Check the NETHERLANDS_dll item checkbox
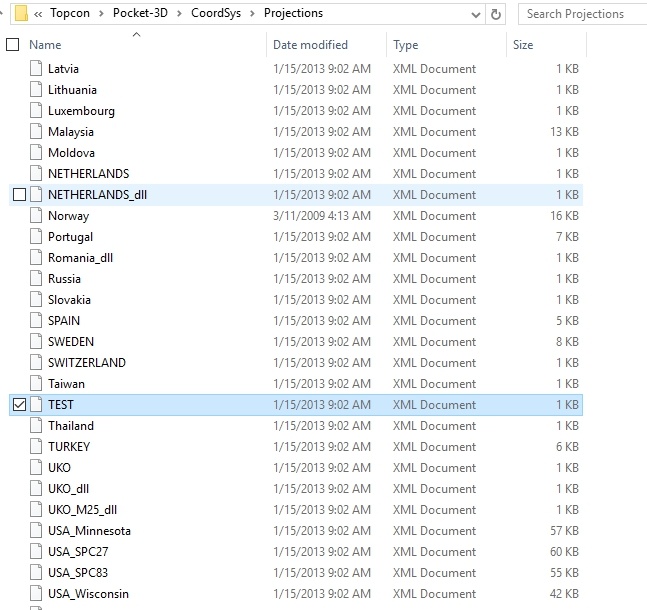The height and width of the screenshot is (610, 647). [19, 195]
